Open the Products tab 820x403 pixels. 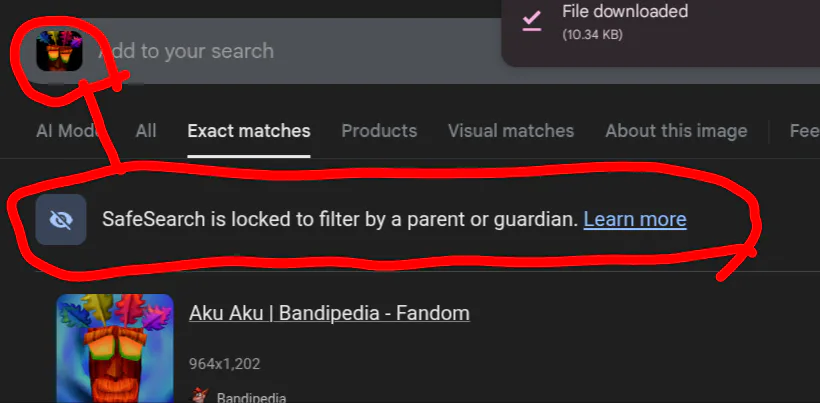[379, 131]
